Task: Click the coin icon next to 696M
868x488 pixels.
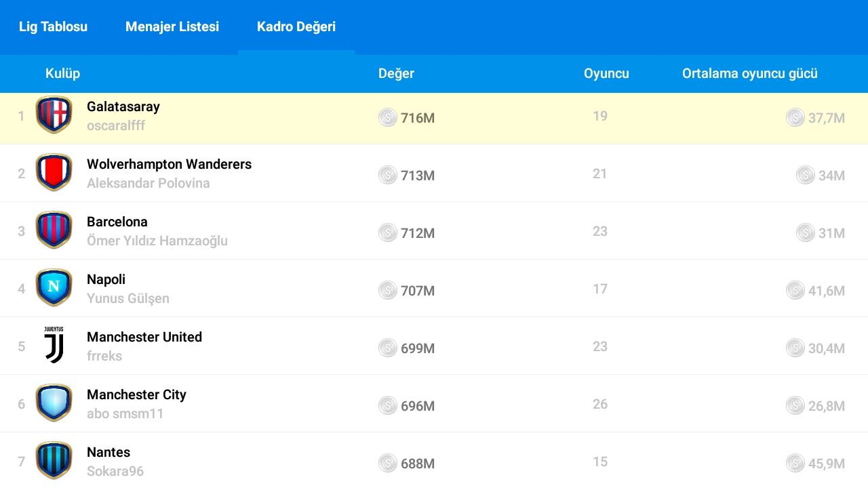Action: coord(388,405)
